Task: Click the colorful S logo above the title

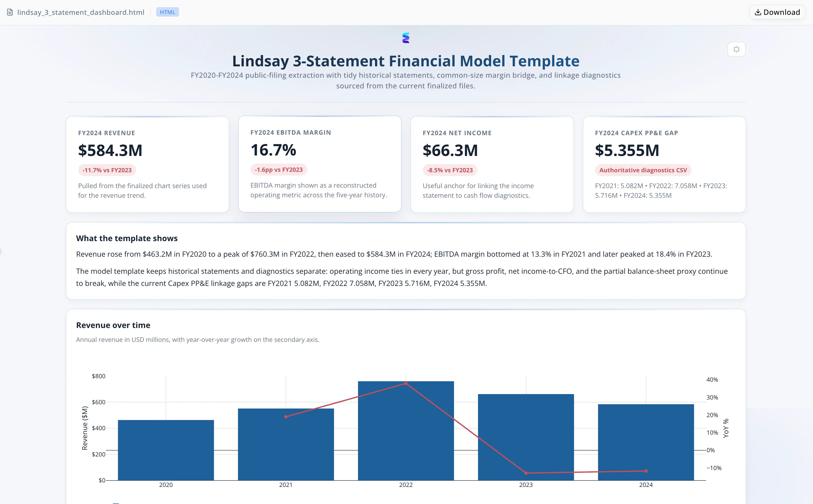Action: 406,38
